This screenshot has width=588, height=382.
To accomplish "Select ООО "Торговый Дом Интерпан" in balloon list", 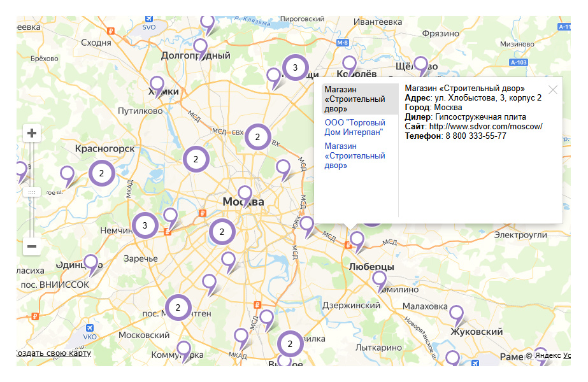I will pyautogui.click(x=355, y=127).
